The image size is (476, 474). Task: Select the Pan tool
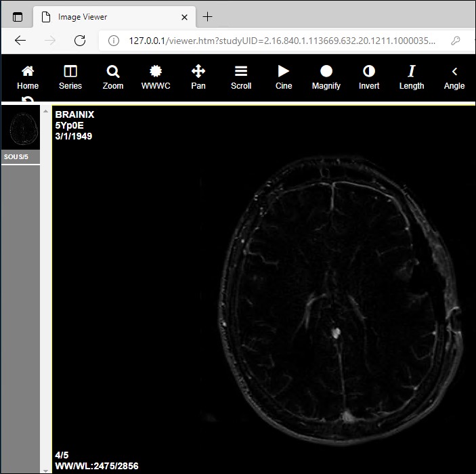click(x=198, y=77)
